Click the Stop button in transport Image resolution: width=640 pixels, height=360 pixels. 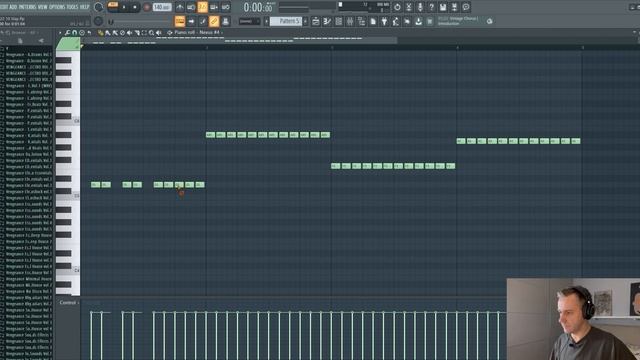coord(135,7)
